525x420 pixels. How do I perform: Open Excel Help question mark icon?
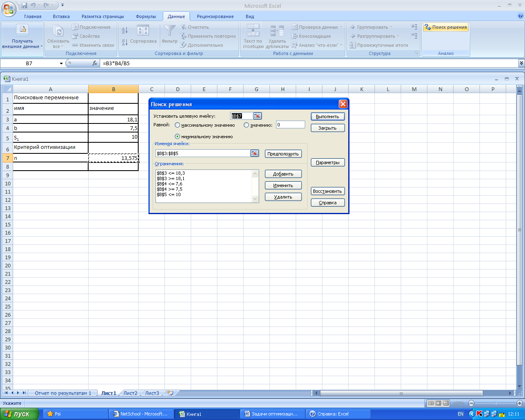click(521, 16)
